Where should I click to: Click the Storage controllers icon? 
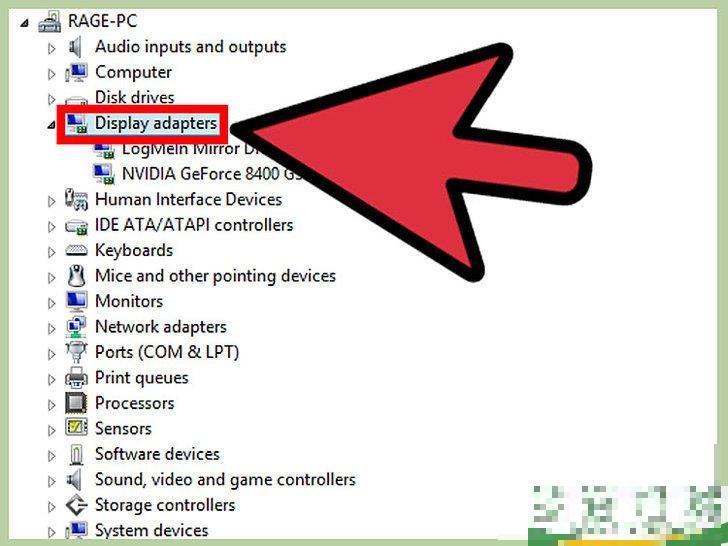coord(76,505)
